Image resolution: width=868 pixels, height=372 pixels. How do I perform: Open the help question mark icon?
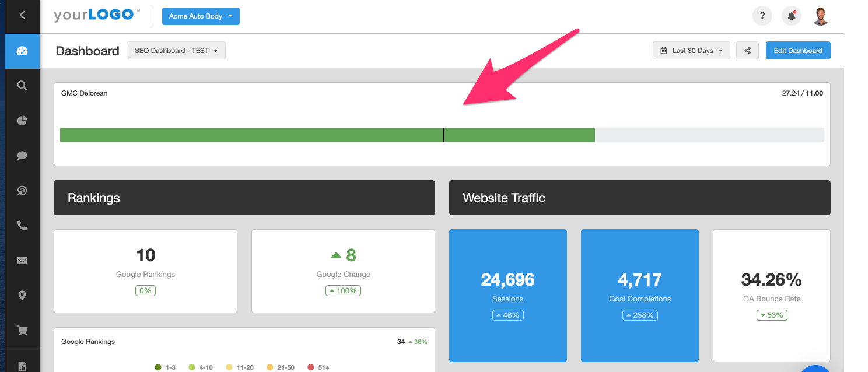[762, 16]
